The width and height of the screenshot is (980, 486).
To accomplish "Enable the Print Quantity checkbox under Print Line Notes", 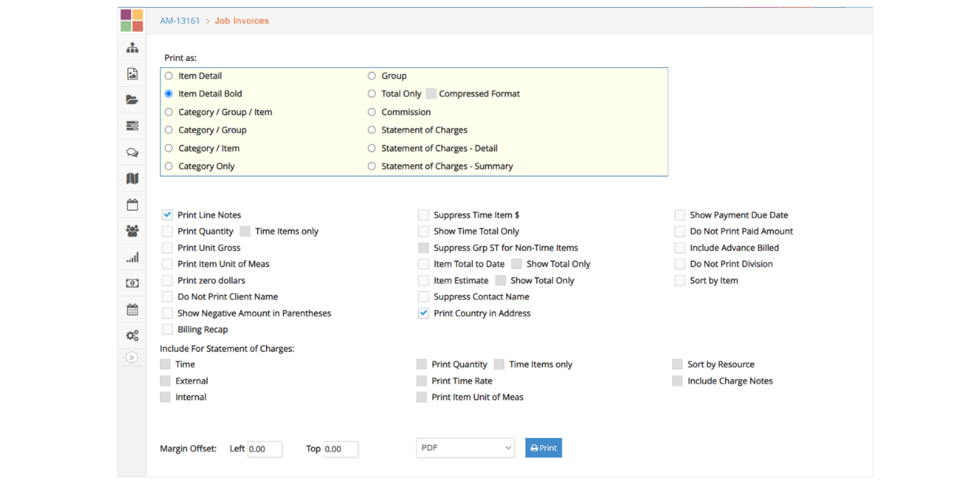I will point(167,231).
